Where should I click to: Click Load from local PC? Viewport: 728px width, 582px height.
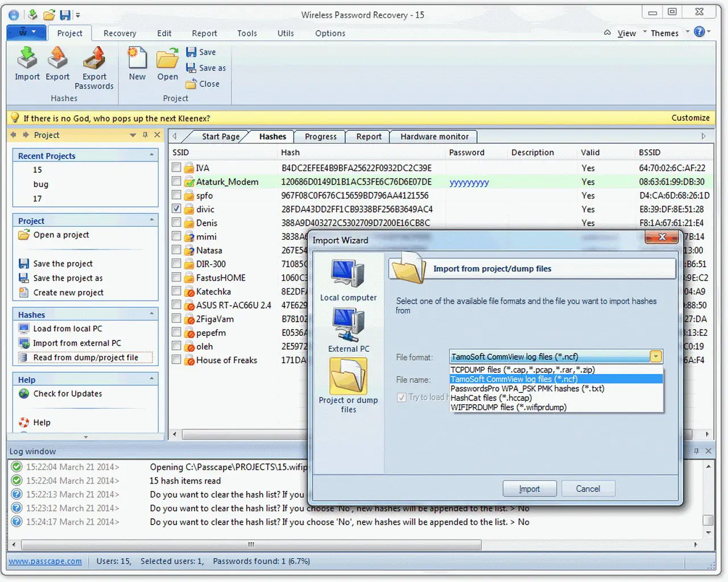(68, 329)
